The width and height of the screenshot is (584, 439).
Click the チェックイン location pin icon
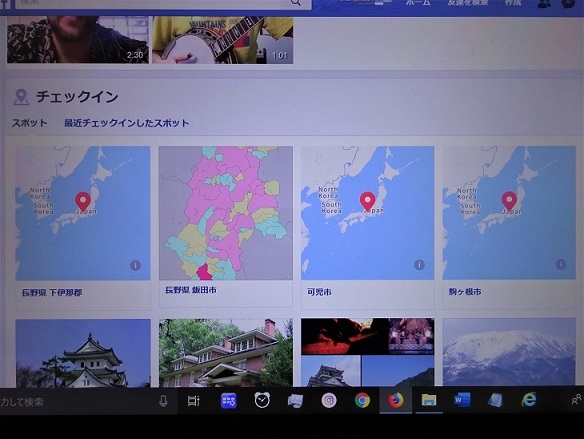click(x=21, y=97)
